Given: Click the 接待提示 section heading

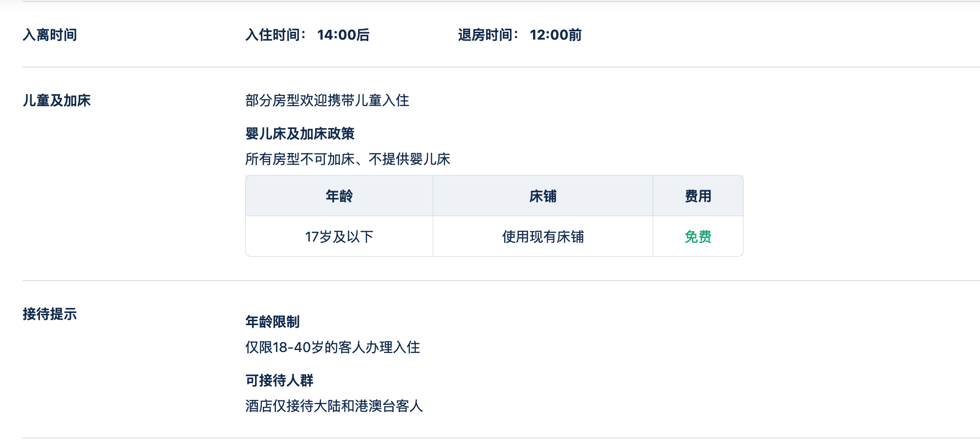Looking at the screenshot, I should tap(50, 314).
